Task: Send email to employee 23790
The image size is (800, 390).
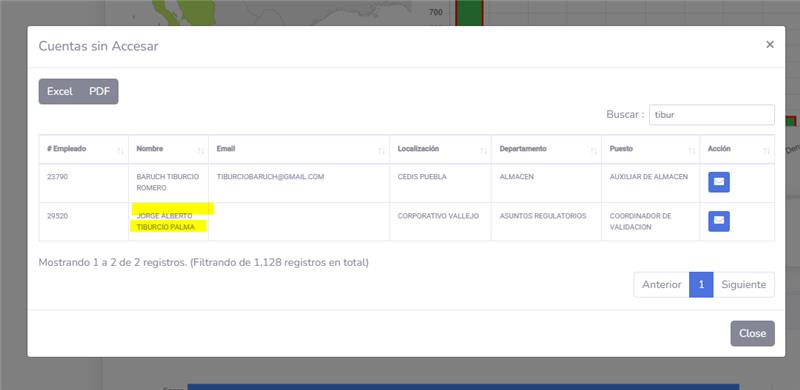Action: [x=718, y=182]
